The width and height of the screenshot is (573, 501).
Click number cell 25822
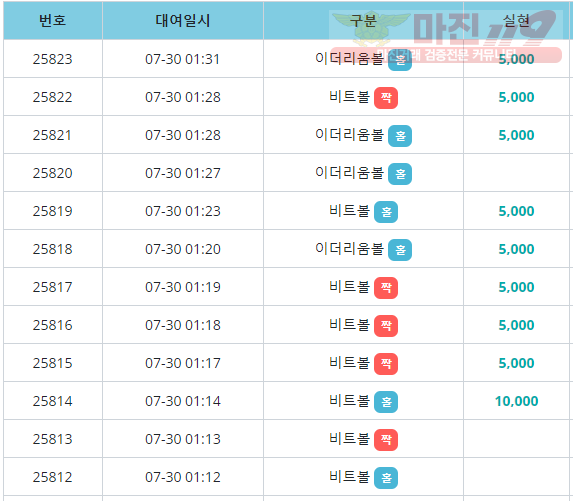pos(53,97)
